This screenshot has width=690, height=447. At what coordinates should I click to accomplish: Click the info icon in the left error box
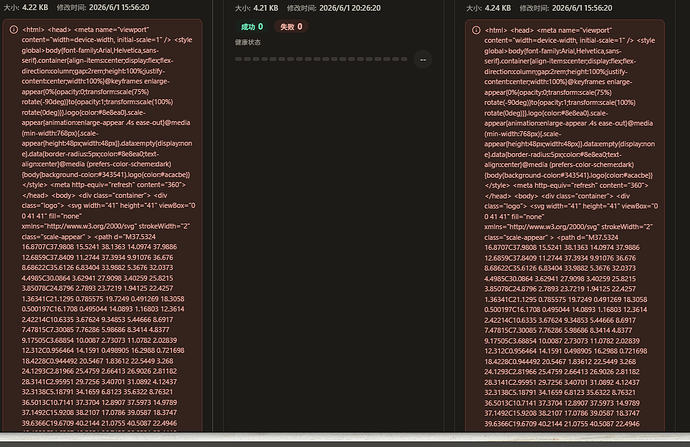pyautogui.click(x=14, y=30)
